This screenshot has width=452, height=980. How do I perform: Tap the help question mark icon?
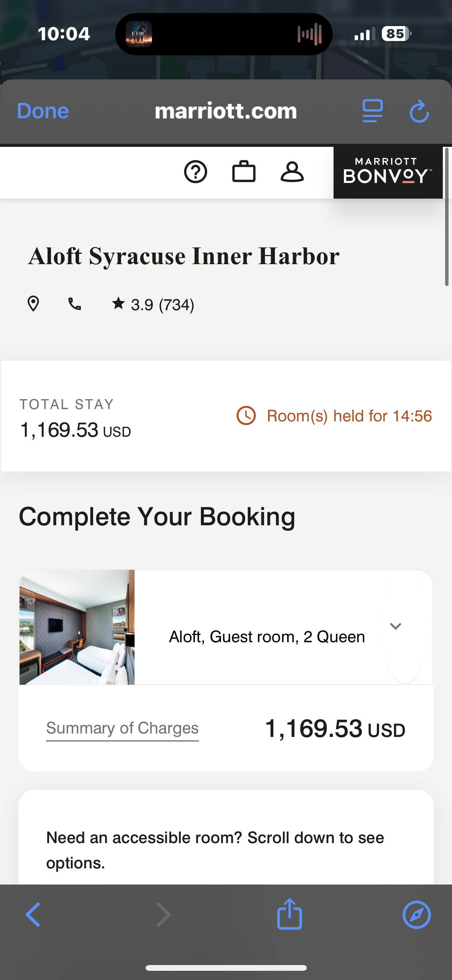(196, 172)
